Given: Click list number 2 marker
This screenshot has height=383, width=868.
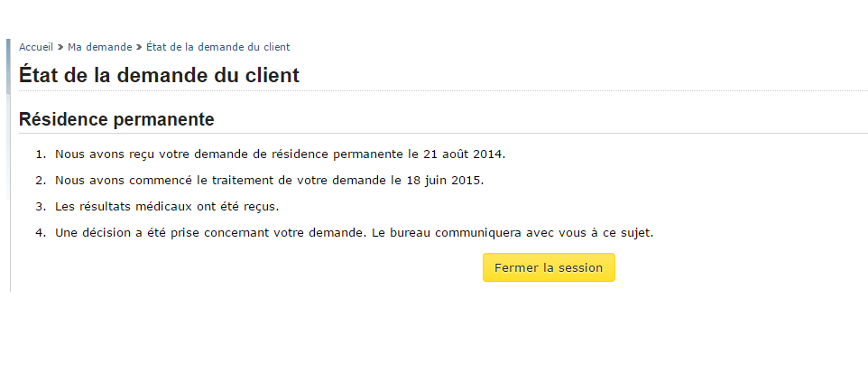Looking at the screenshot, I should click(x=40, y=180).
